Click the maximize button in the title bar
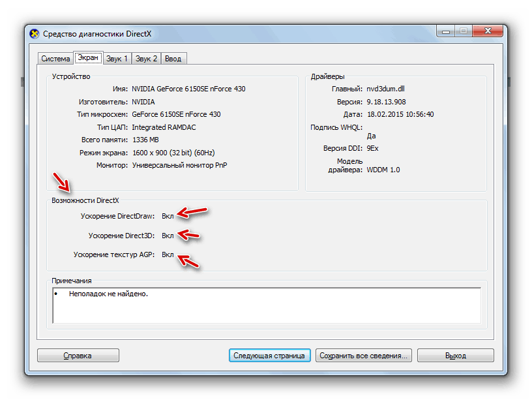532x400 pixels. point(463,31)
